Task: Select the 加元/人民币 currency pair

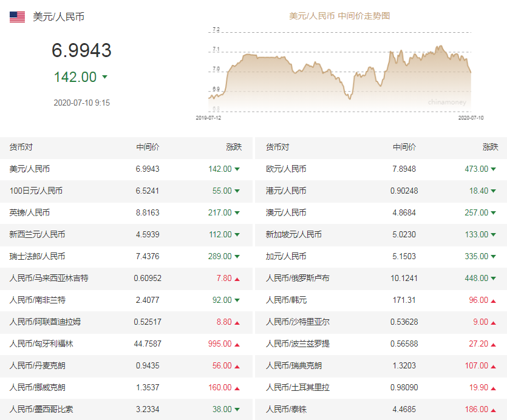Action: 286,256
